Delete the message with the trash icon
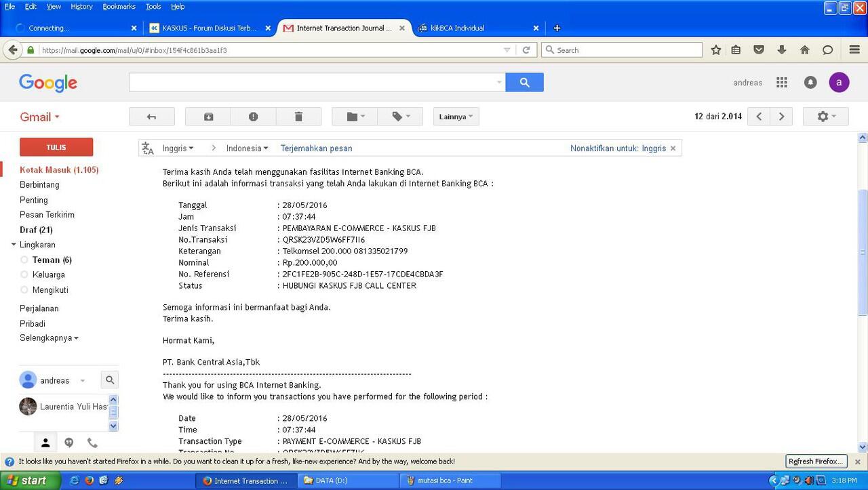This screenshot has width=868, height=490. (x=298, y=117)
